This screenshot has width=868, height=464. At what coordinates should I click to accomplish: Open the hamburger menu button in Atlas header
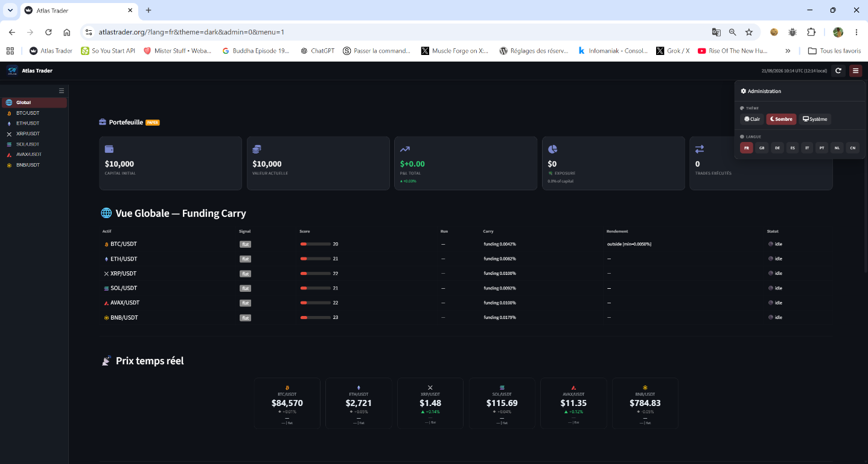click(855, 71)
